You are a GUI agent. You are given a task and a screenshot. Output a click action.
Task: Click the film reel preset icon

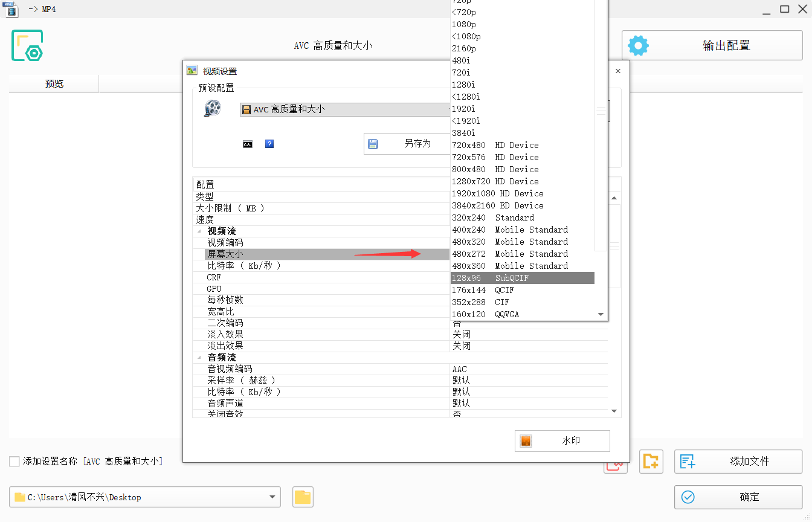coord(212,109)
